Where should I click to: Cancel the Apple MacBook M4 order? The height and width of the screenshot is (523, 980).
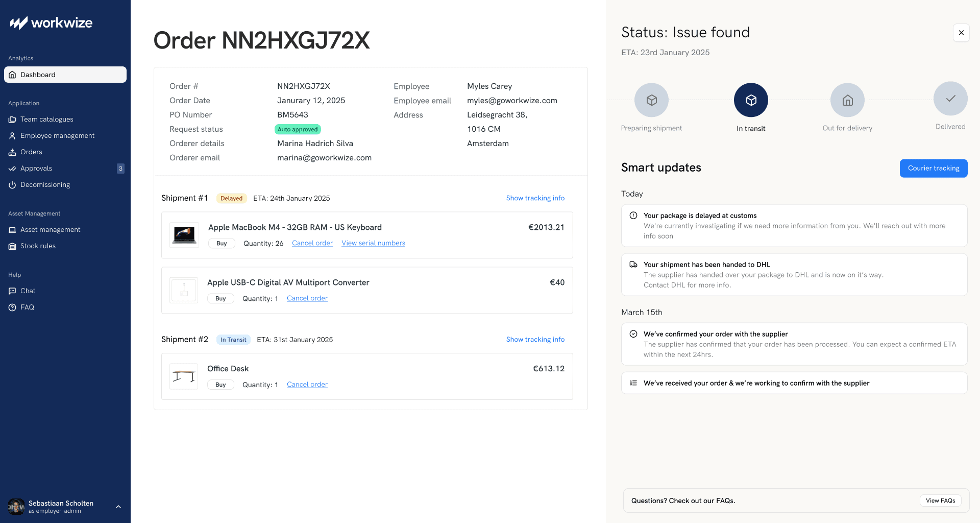pyautogui.click(x=312, y=243)
